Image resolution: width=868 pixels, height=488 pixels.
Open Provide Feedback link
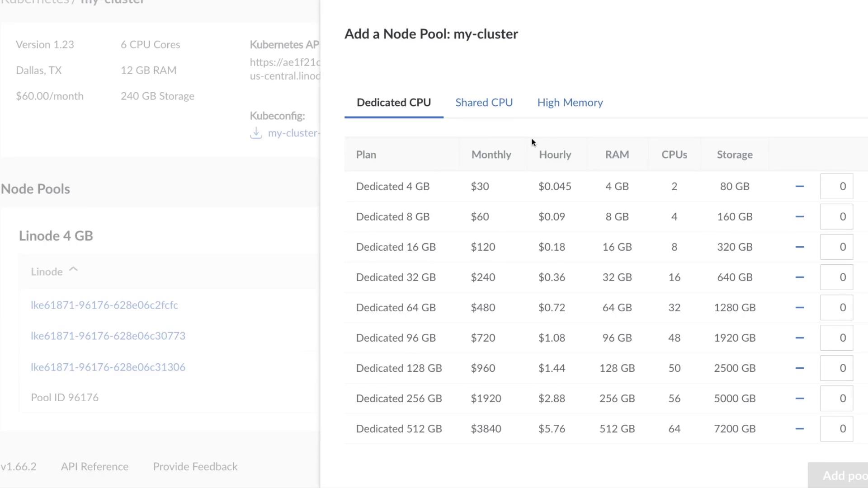(x=195, y=467)
